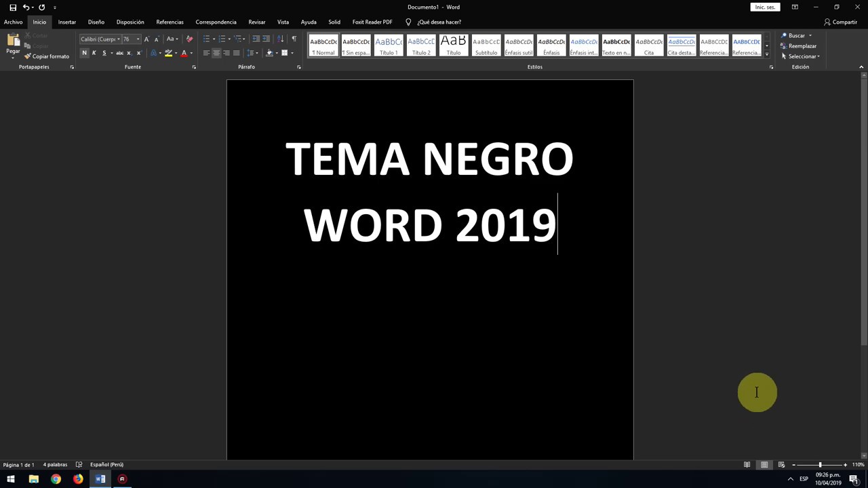
Task: Collapse the ribbon with chevron
Action: (x=861, y=67)
